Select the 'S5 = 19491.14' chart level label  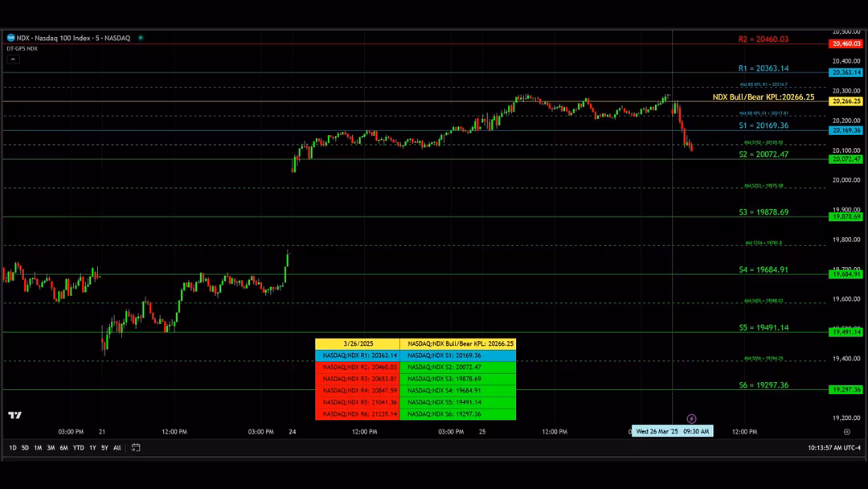coord(764,328)
